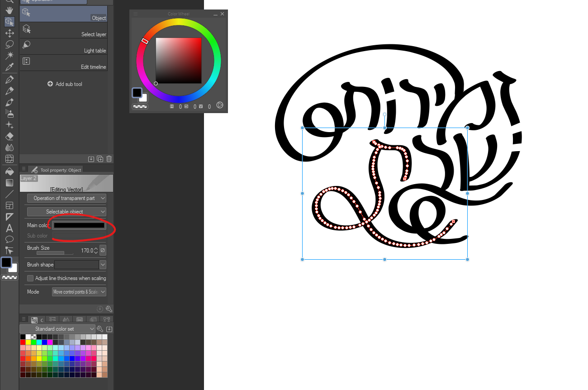Screen dimensions: 588x390
Task: Select the Decoration sparkle tool
Action: [x=9, y=125]
